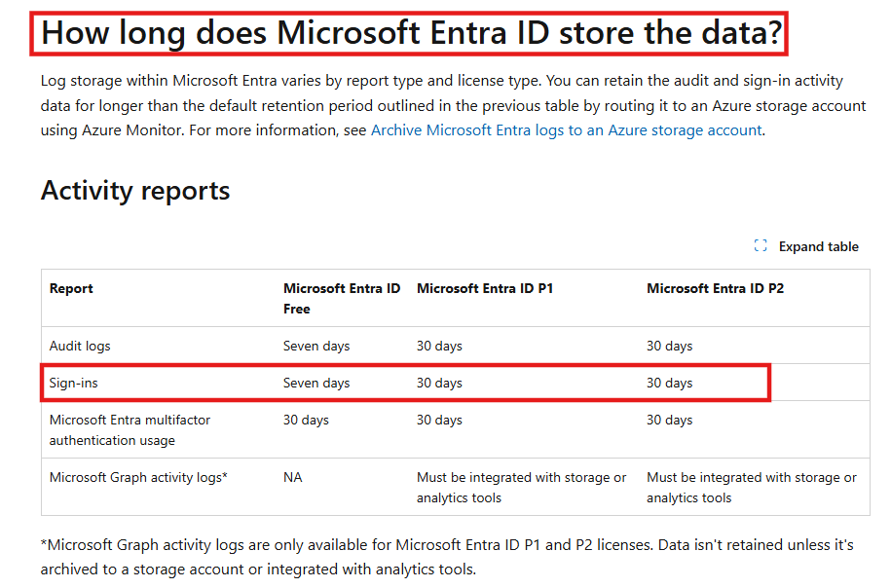Select P2 'Must be integrated' Graph logs cell
The height and width of the screenshot is (588, 891).
tap(751, 488)
